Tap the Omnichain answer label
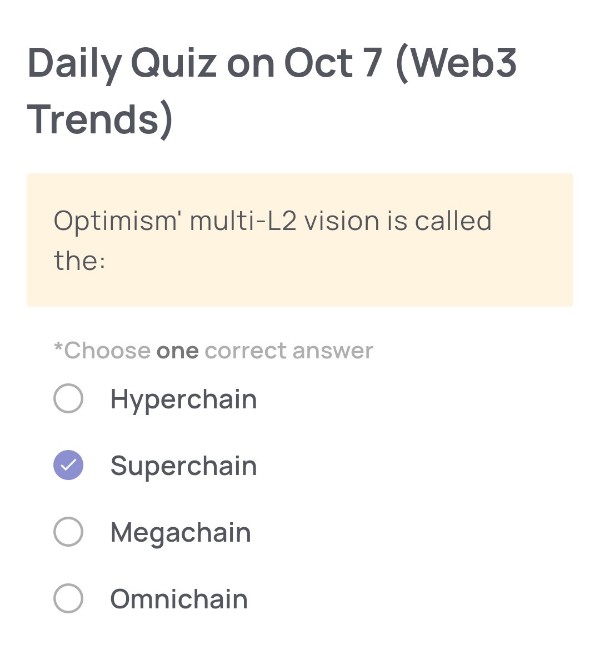This screenshot has height=660, width=600. click(178, 599)
